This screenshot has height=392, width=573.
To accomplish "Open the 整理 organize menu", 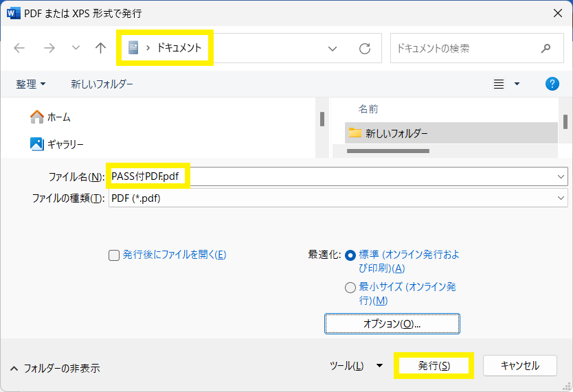I will tap(31, 84).
